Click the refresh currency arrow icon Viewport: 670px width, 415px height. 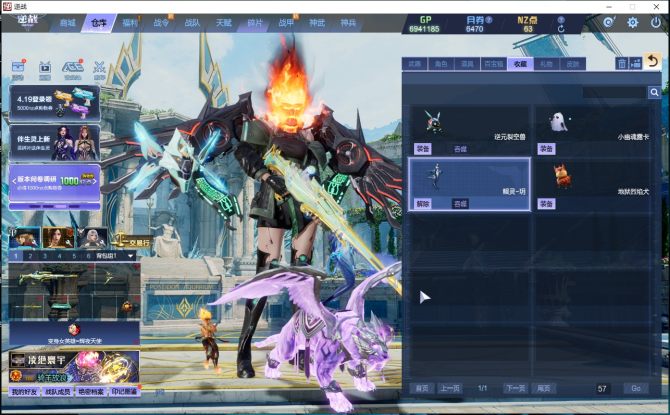point(561,29)
